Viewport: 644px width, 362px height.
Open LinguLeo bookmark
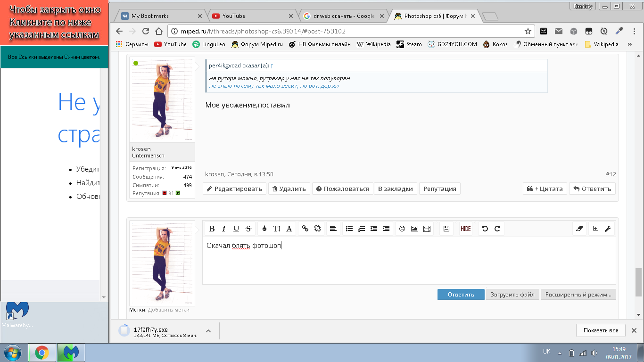pos(209,44)
